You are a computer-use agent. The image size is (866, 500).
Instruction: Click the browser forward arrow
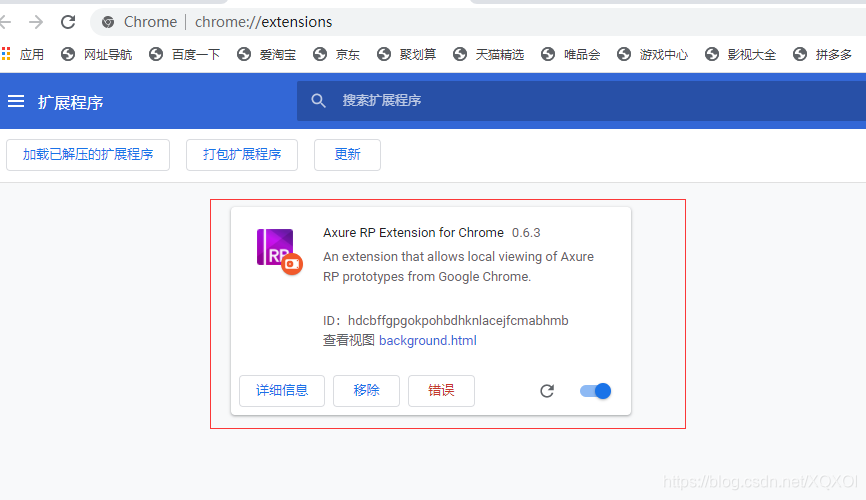36,22
